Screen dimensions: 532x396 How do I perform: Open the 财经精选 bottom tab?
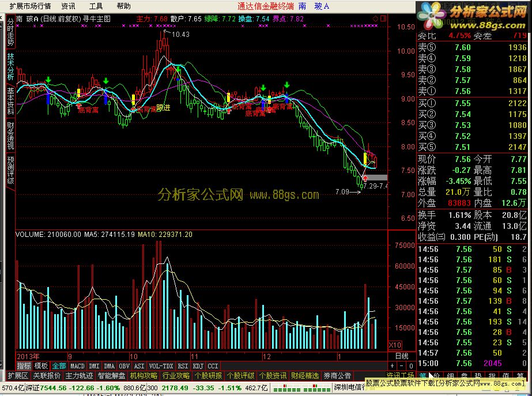(305, 376)
